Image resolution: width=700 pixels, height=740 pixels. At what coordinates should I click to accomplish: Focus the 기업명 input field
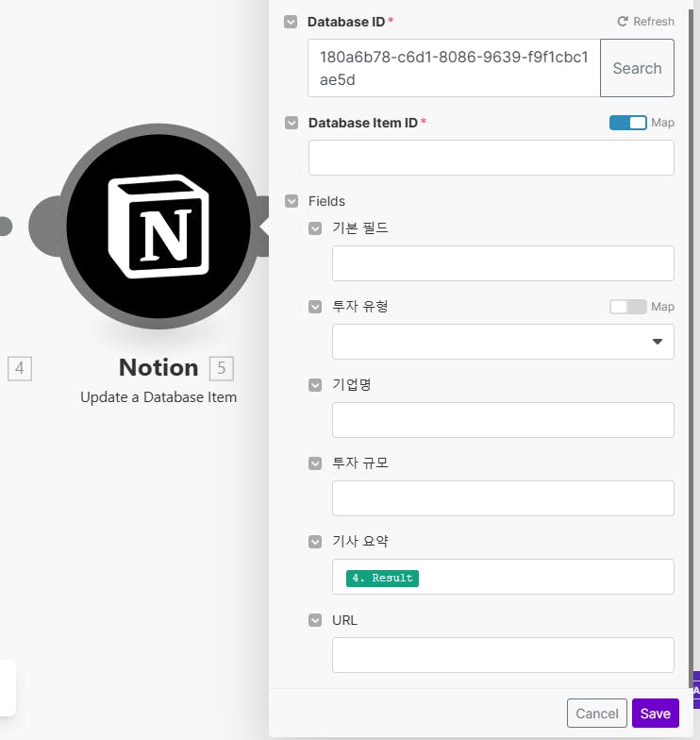503,420
